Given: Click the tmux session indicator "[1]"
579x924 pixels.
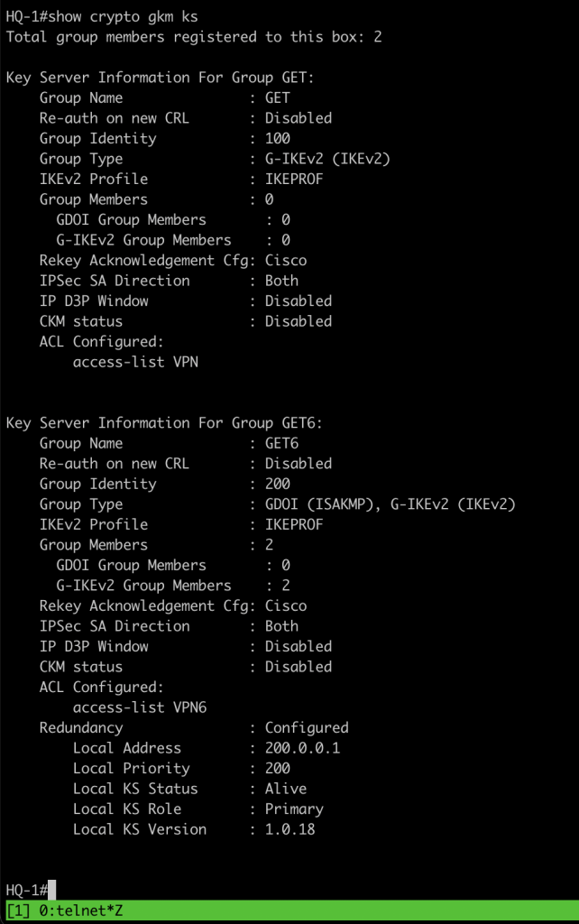Looking at the screenshot, I should tap(18, 910).
